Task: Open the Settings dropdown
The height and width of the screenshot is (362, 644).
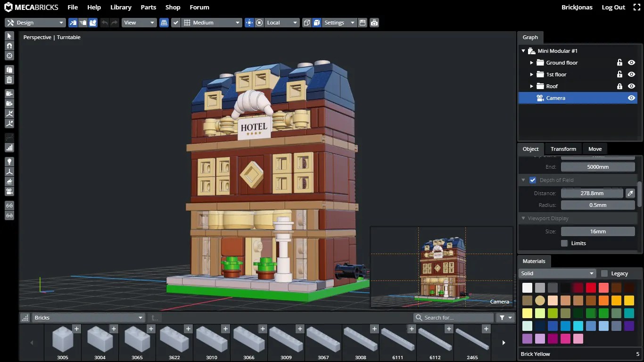Action: (339, 23)
